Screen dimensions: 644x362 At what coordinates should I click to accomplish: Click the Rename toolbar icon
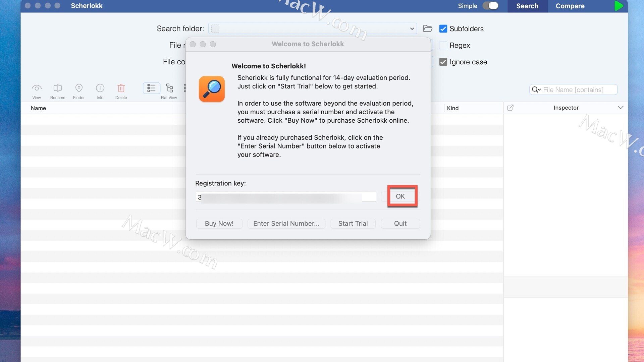[x=58, y=88]
